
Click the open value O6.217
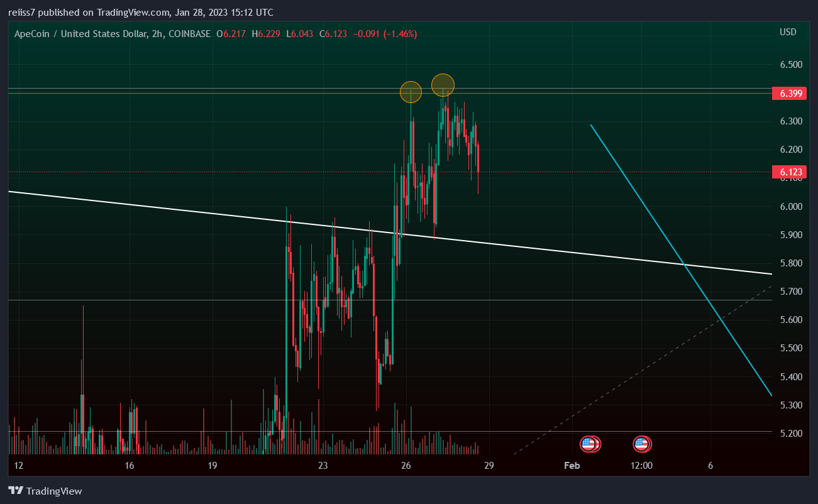coord(231,34)
